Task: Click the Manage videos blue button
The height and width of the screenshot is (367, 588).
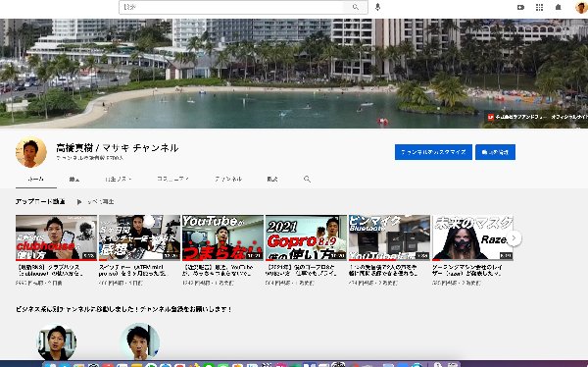Action: 495,152
